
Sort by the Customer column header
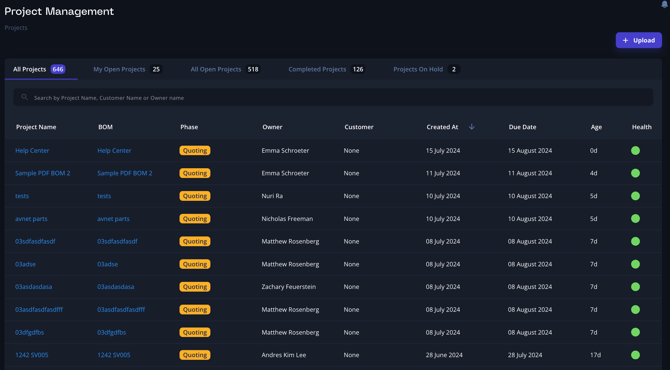(359, 127)
